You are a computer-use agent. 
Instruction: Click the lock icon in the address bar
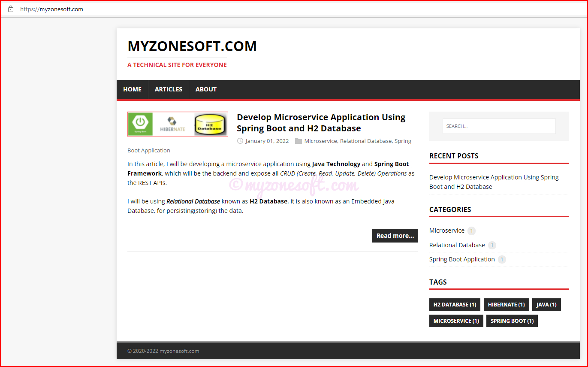click(11, 9)
